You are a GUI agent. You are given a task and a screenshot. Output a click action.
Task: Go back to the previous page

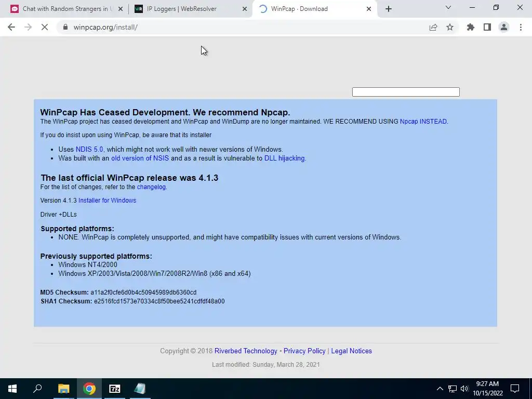click(11, 27)
